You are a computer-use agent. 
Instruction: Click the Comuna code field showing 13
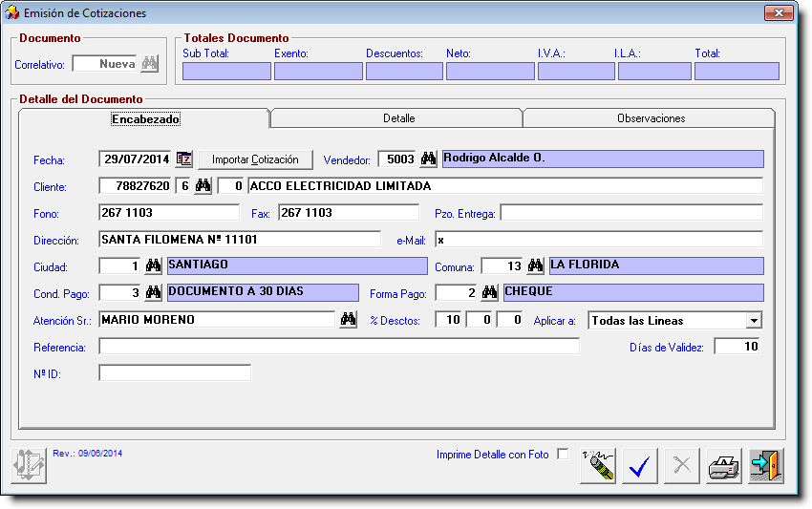click(502, 266)
